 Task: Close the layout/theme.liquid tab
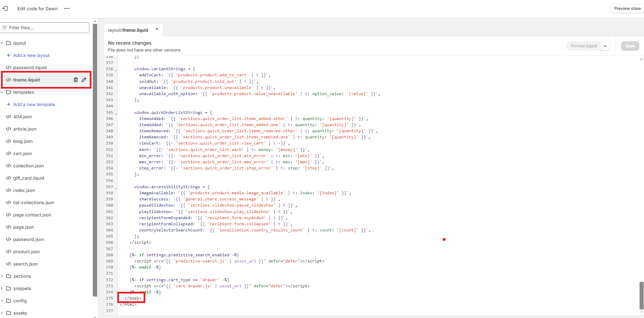tap(157, 29)
